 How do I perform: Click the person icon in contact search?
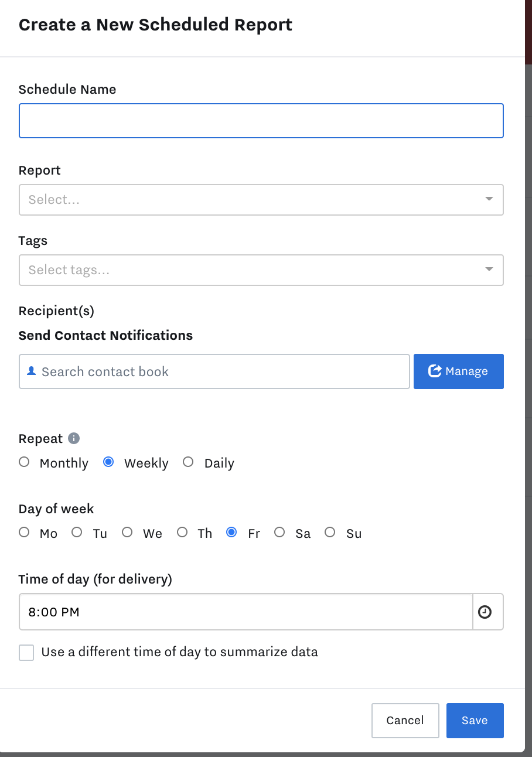pyautogui.click(x=32, y=371)
